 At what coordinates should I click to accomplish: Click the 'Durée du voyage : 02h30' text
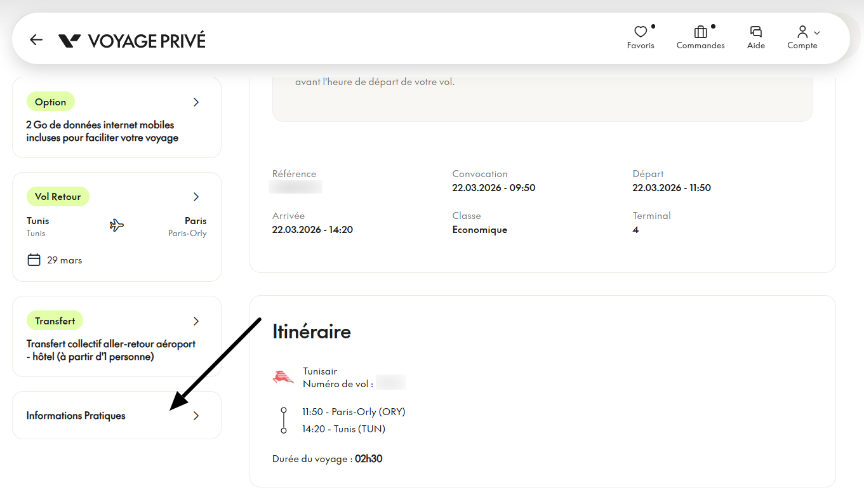(x=328, y=459)
